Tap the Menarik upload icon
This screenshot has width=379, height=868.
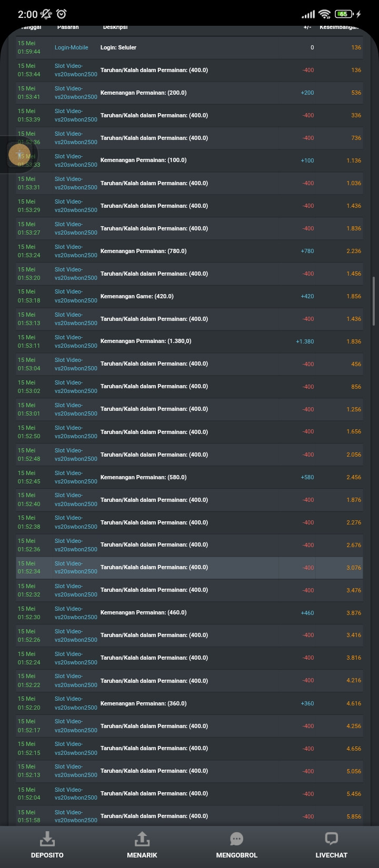coord(142,839)
